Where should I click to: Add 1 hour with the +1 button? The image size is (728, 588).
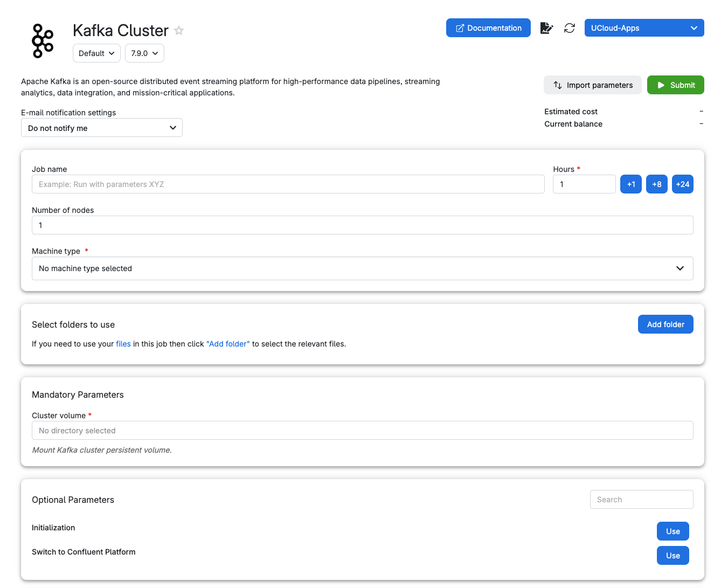631,184
